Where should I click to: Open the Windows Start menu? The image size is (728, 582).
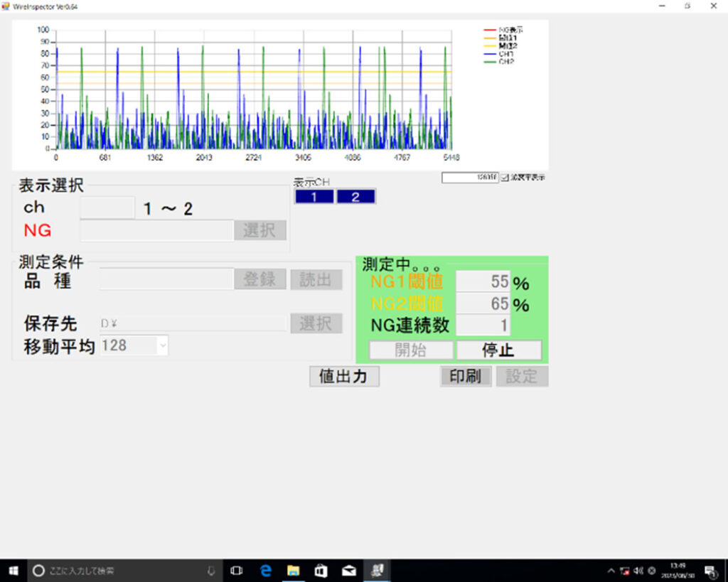[x=13, y=571]
